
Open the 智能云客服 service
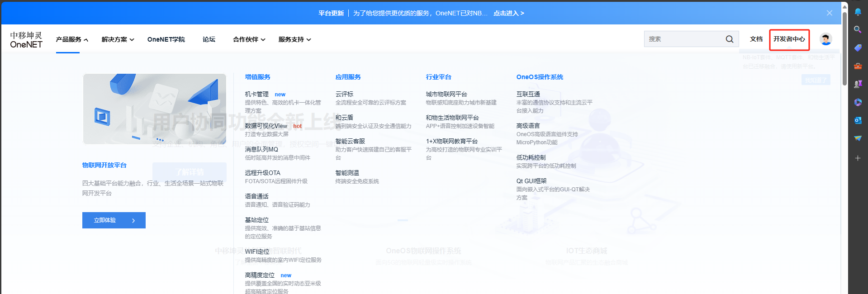[350, 141]
